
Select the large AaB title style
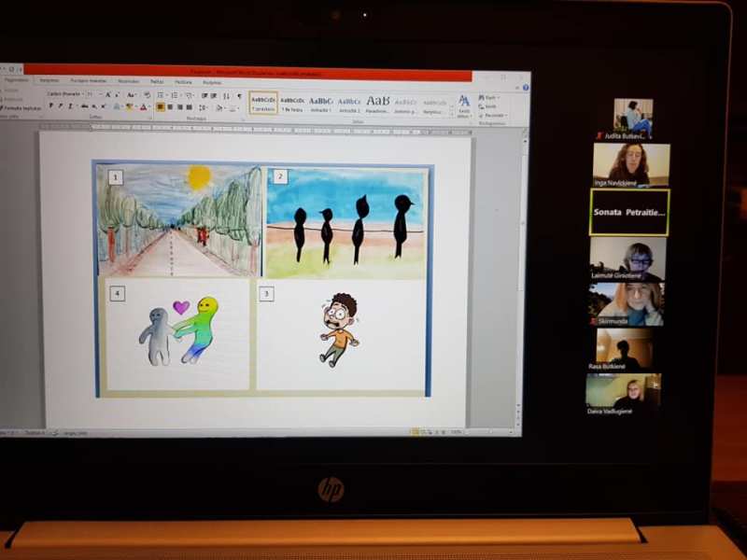coord(377,104)
